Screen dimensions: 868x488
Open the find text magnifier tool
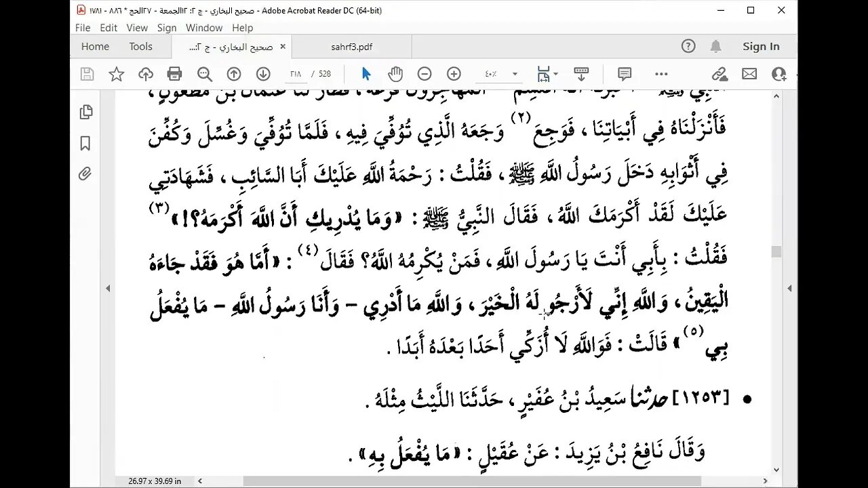point(204,74)
